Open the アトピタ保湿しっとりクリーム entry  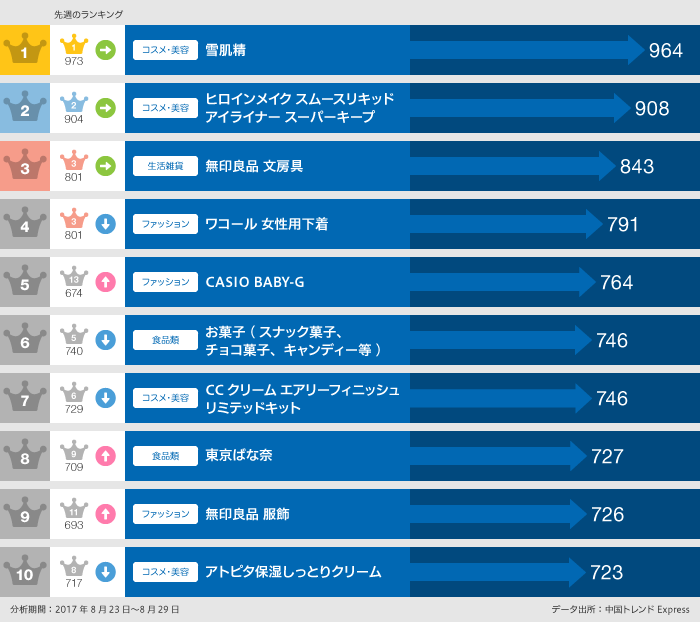pos(293,572)
